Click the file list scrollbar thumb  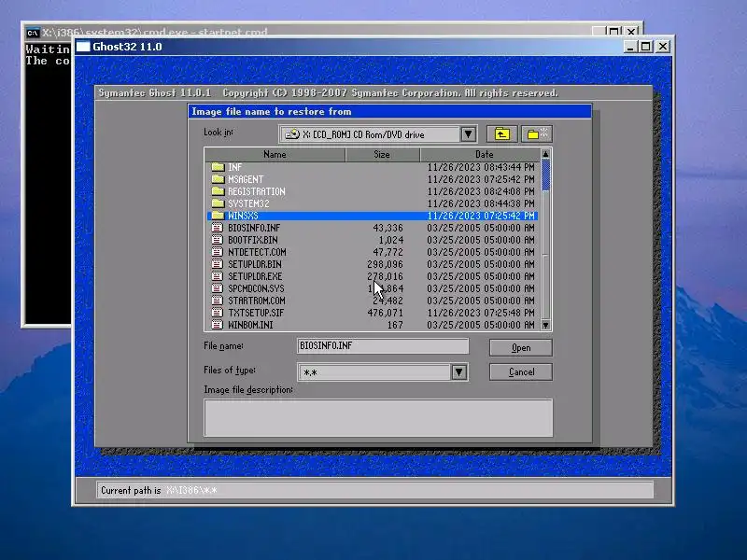tap(546, 175)
